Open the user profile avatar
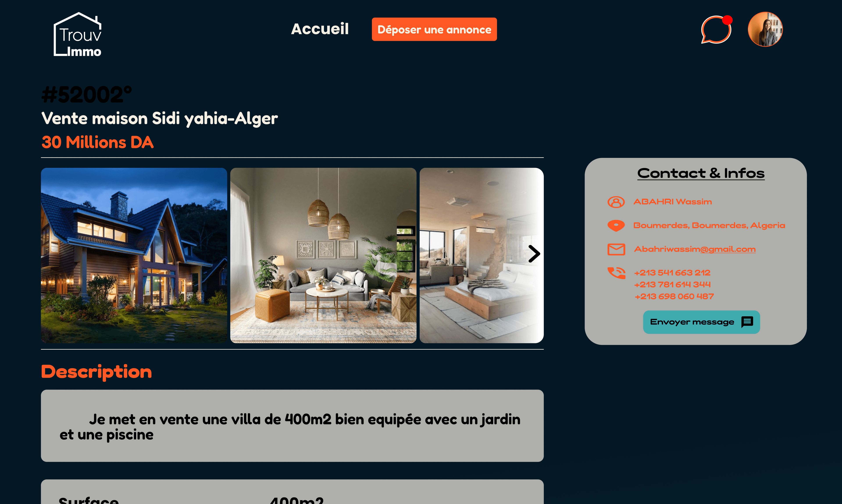The height and width of the screenshot is (504, 842). tap(765, 29)
